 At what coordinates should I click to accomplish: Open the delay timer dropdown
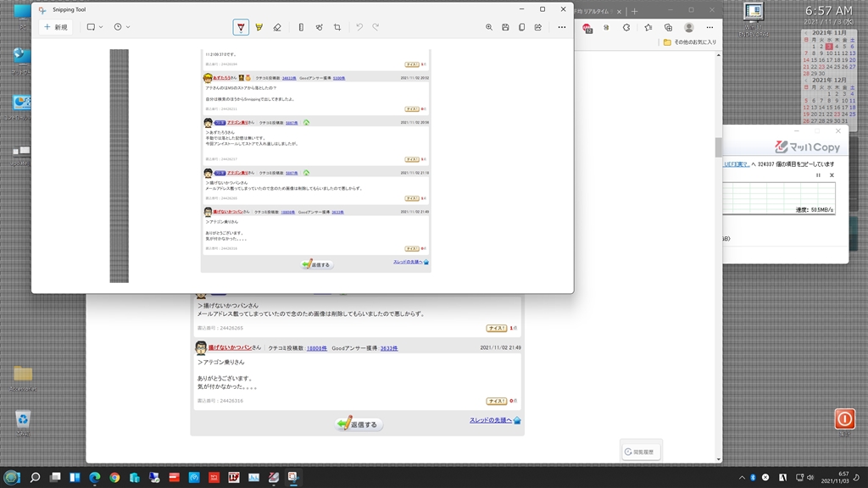tap(122, 27)
